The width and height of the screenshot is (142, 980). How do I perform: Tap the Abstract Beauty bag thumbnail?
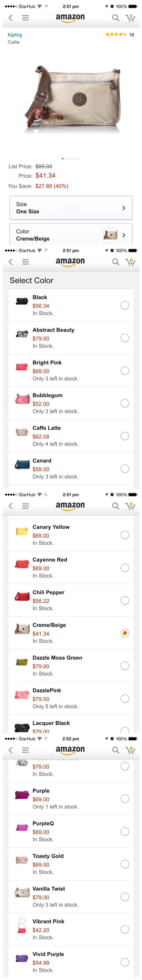tap(22, 334)
